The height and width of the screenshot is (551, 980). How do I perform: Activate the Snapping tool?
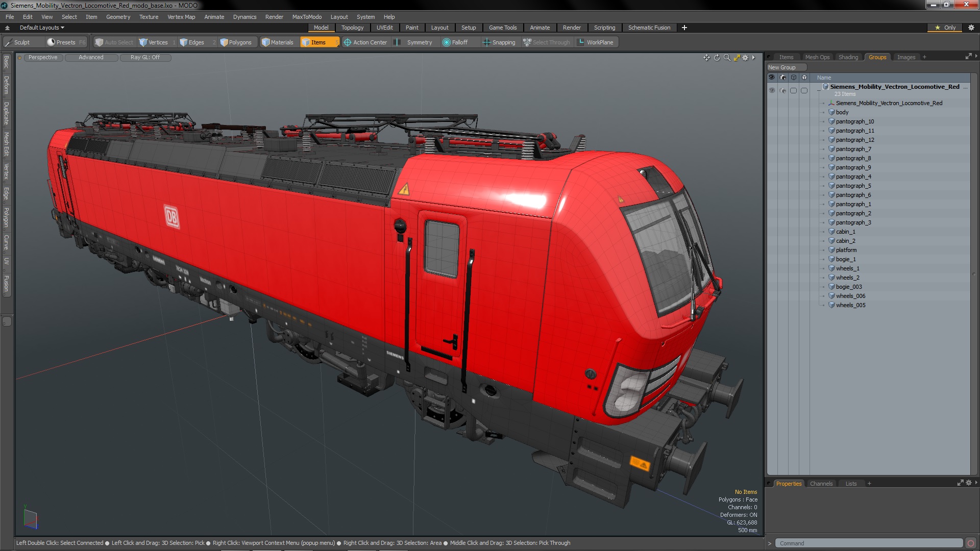pos(499,42)
